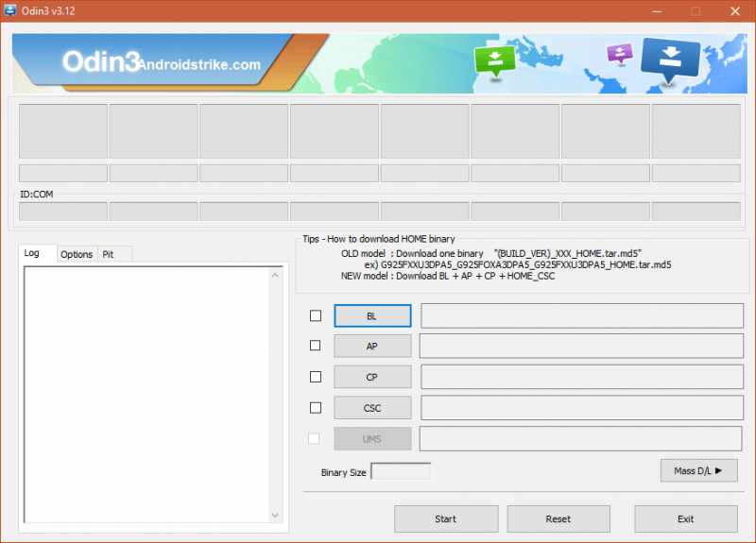Screen dimensions: 756x543
Task: Close the Odin3 window
Action: pyautogui.click(x=735, y=10)
